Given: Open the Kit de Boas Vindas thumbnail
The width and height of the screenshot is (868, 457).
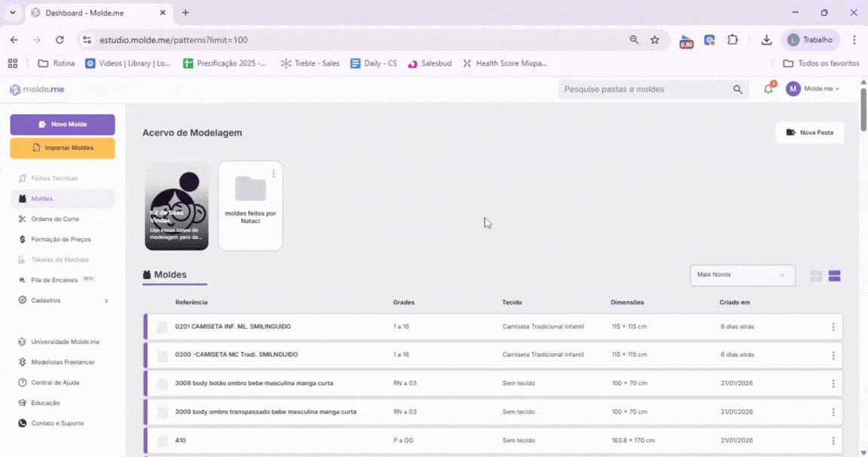Looking at the screenshot, I should [x=176, y=205].
